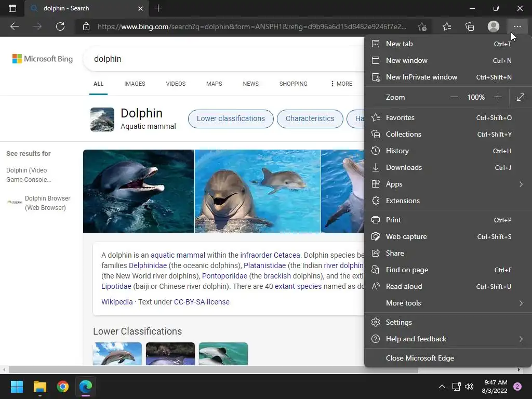Click the browser back arrow
The height and width of the screenshot is (399, 532).
click(14, 26)
